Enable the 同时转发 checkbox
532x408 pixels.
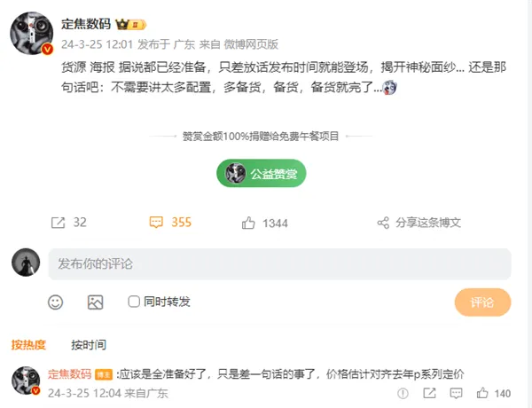134,302
